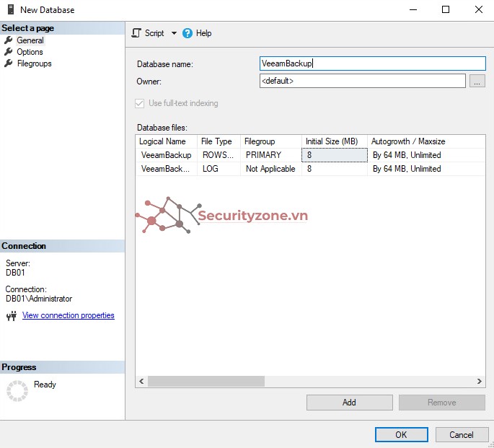This screenshot has width=494, height=448.
Task: Select the ROWS... file type cell
Action: 219,155
